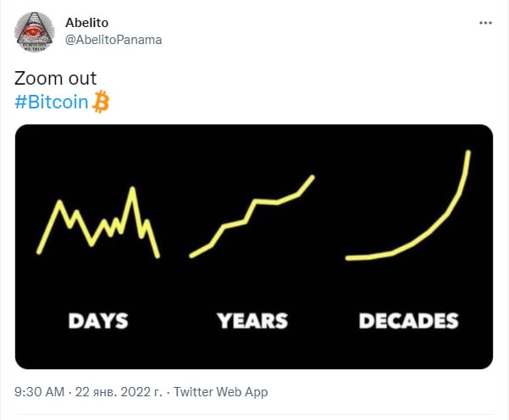509x420 pixels.
Task: Open the attached black chart image
Action: 254,247
